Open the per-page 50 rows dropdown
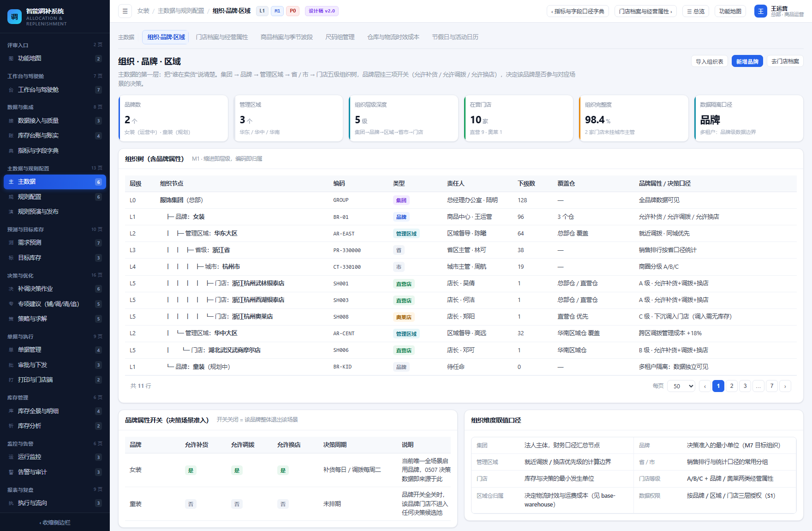 tap(681, 386)
